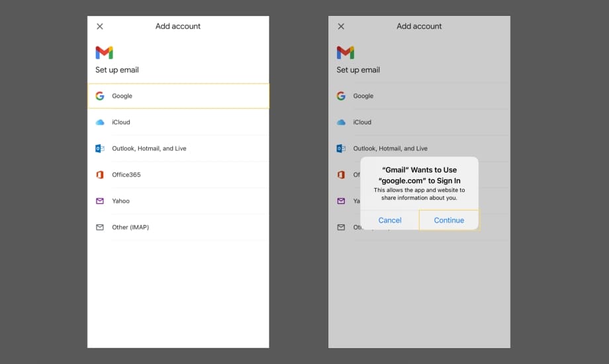609x364 pixels.
Task: Click Outlook icon on right screen
Action: (341, 148)
